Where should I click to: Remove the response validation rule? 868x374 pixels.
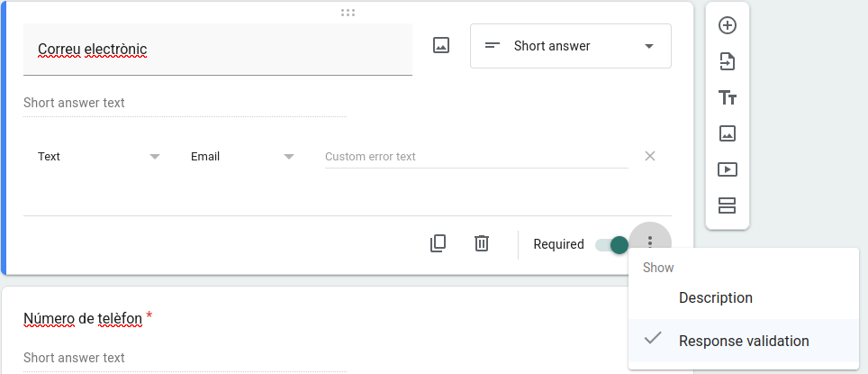tap(650, 156)
